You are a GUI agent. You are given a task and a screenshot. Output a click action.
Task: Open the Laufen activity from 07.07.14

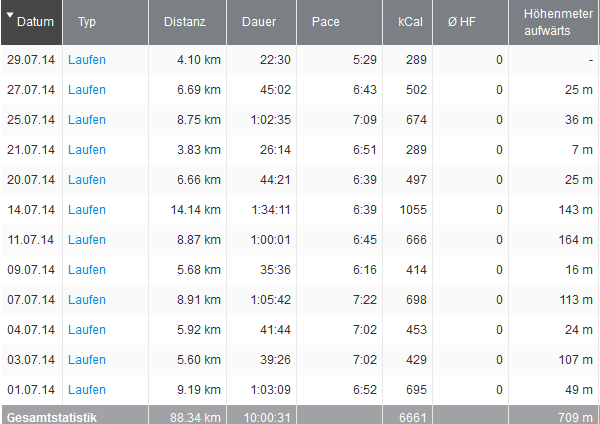pos(87,300)
